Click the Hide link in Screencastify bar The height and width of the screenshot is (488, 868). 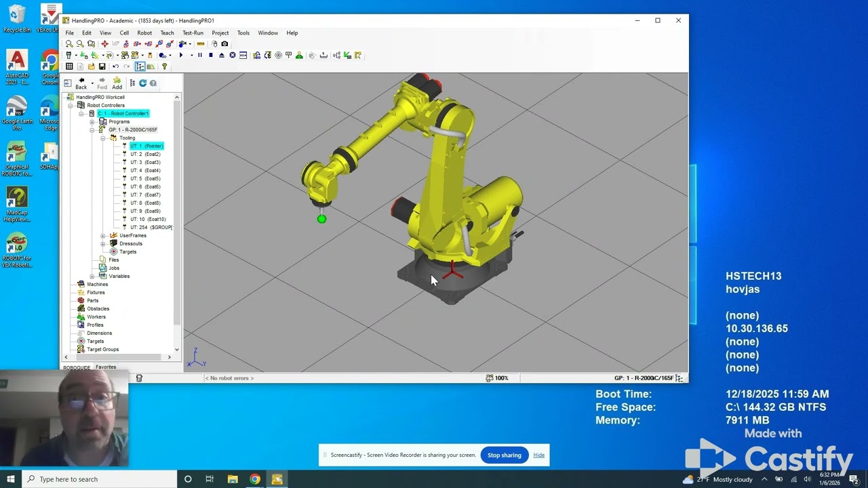[x=539, y=455]
